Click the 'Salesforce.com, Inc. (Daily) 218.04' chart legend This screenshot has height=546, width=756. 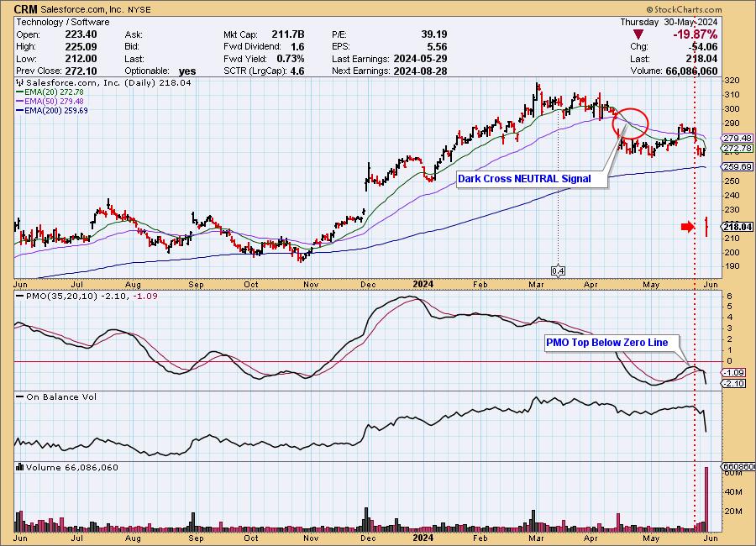103,83
